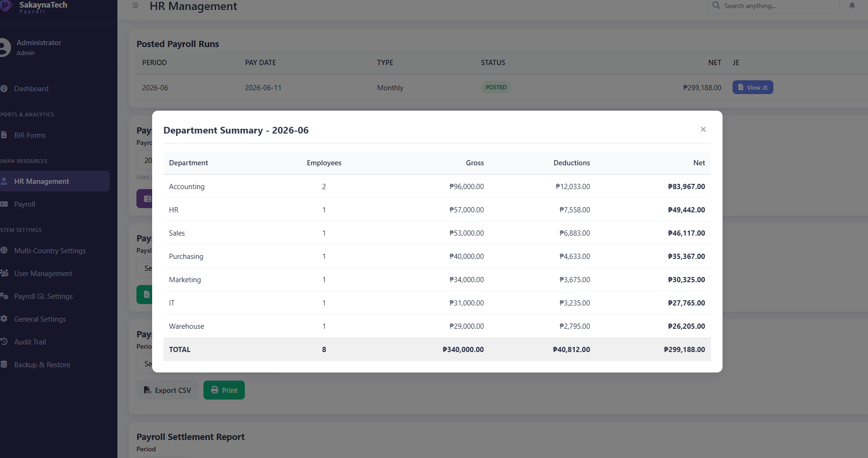Click the Dashboard sidebar icon
The height and width of the screenshot is (458, 868).
(x=4, y=89)
